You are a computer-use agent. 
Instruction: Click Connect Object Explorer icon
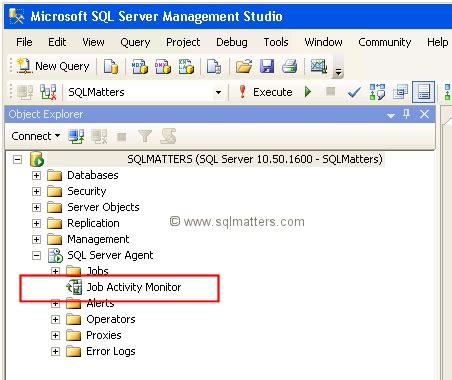(x=76, y=136)
